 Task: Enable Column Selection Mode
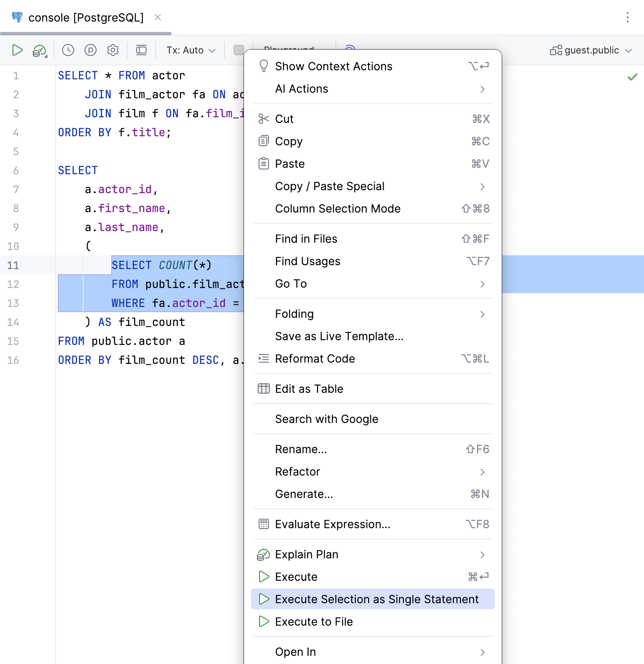pos(338,209)
